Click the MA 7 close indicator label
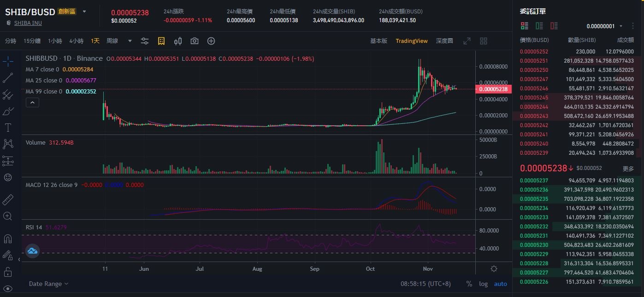The width and height of the screenshot is (644, 297). [x=42, y=70]
